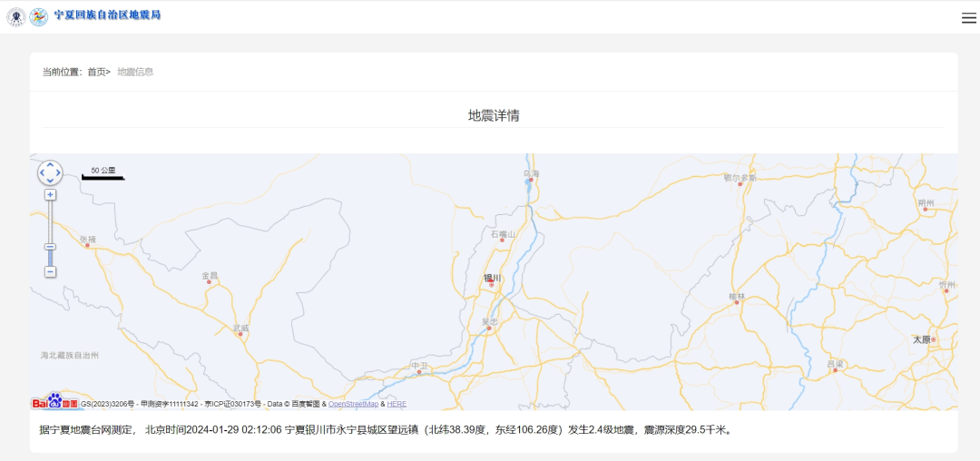Click the 银川 city marker on map

pos(492,284)
